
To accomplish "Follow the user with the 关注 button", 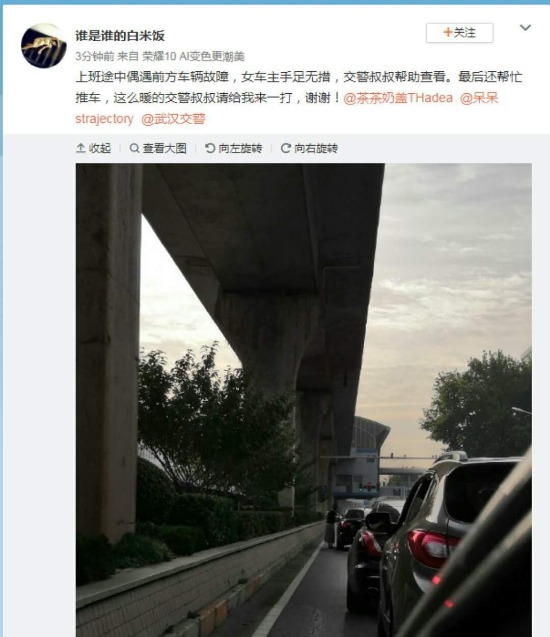I will coord(459,33).
